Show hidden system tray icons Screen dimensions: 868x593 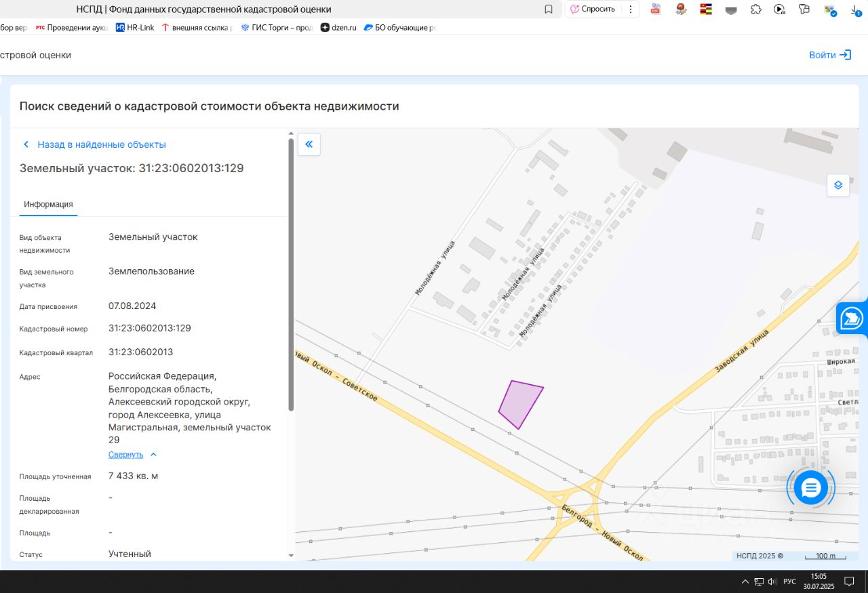coord(745,581)
